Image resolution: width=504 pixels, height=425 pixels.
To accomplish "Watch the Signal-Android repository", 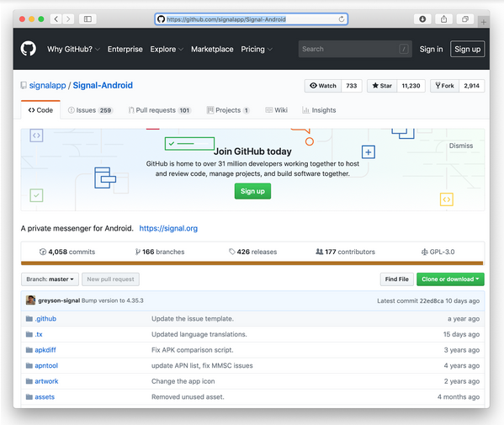I will tap(323, 86).
